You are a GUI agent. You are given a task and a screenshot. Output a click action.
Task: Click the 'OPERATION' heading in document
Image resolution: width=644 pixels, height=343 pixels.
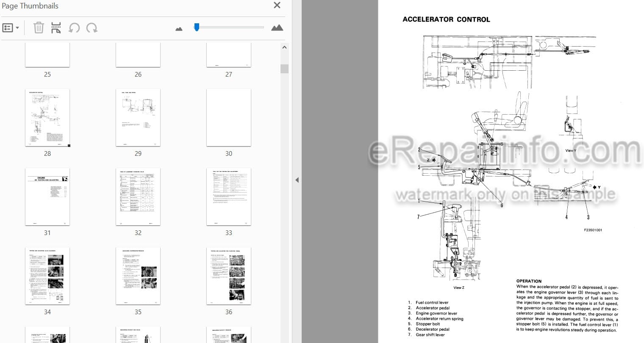(x=529, y=281)
